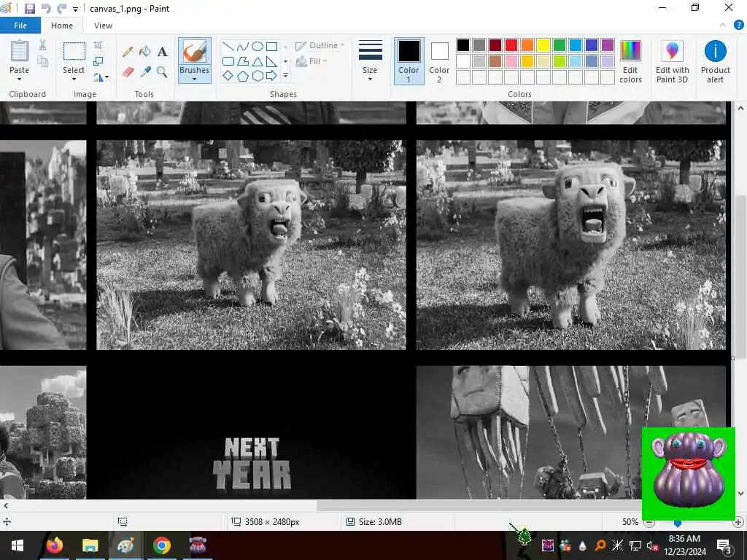Choose the Polygon shape
This screenshot has height=560, width=747.
(243, 61)
